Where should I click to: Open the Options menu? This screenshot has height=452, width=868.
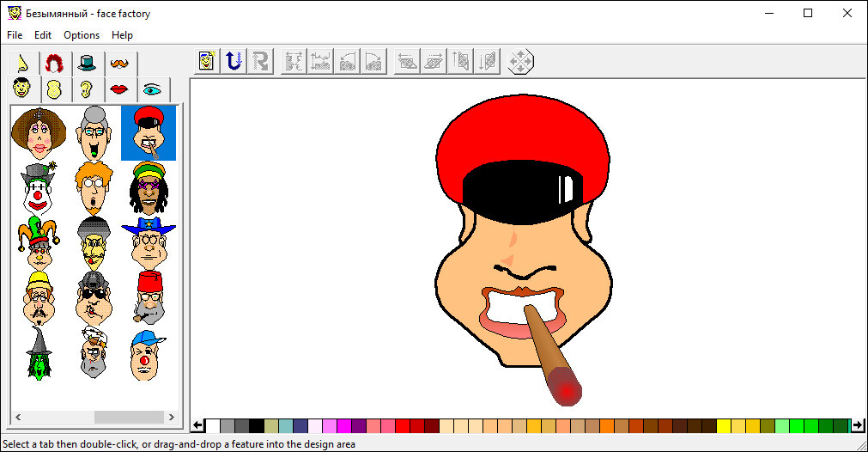point(82,35)
